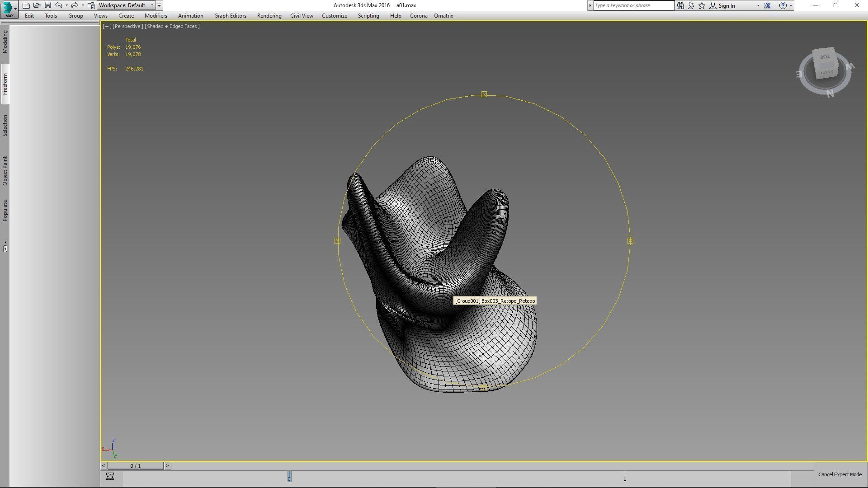
Task: Click the Redo arrow icon
Action: (75, 5)
